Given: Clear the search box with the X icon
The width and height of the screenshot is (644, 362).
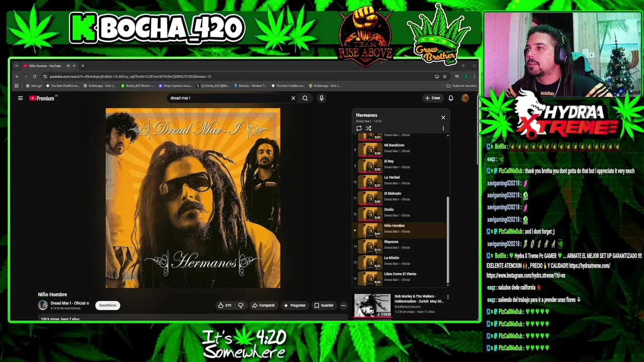Looking at the screenshot, I should tap(293, 98).
